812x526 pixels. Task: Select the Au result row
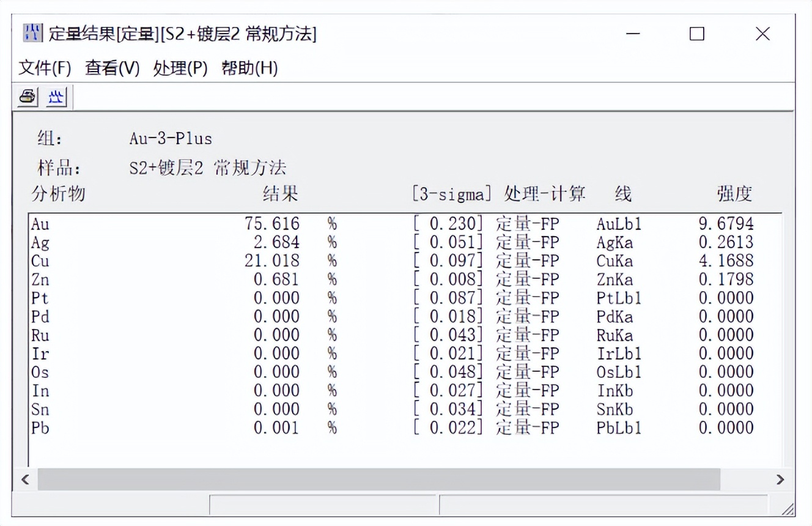click(x=245, y=224)
